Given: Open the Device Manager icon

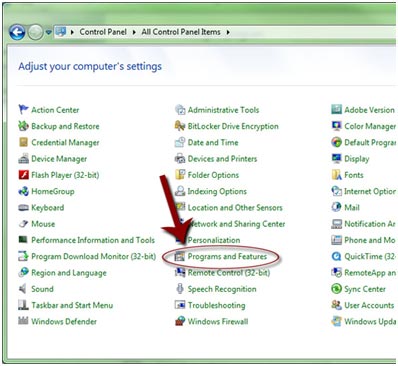Looking at the screenshot, I should coord(23,158).
